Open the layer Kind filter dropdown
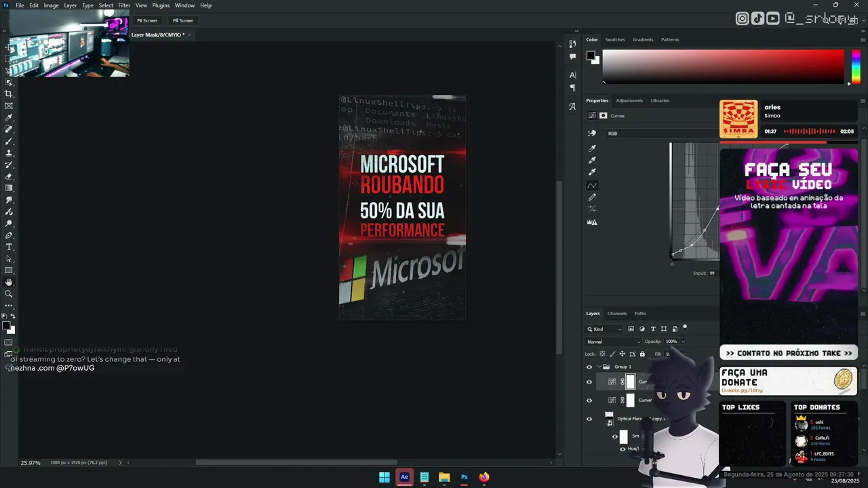This screenshot has height=488, width=868. point(604,329)
